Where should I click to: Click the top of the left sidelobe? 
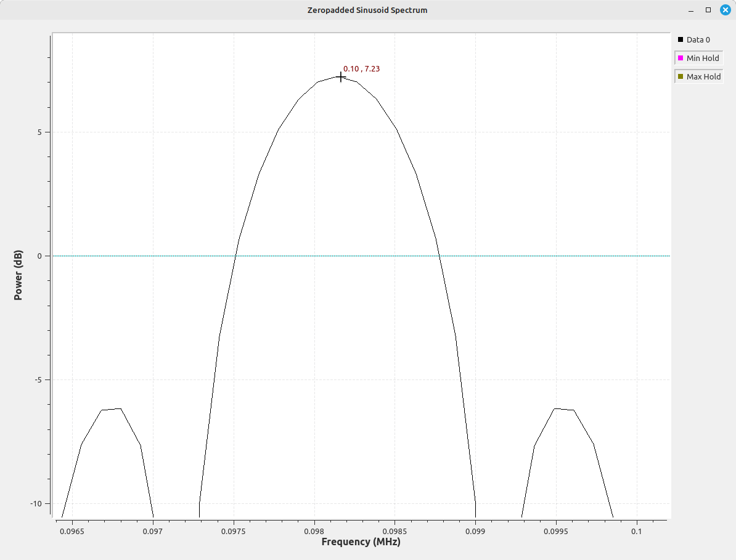pyautogui.click(x=112, y=409)
